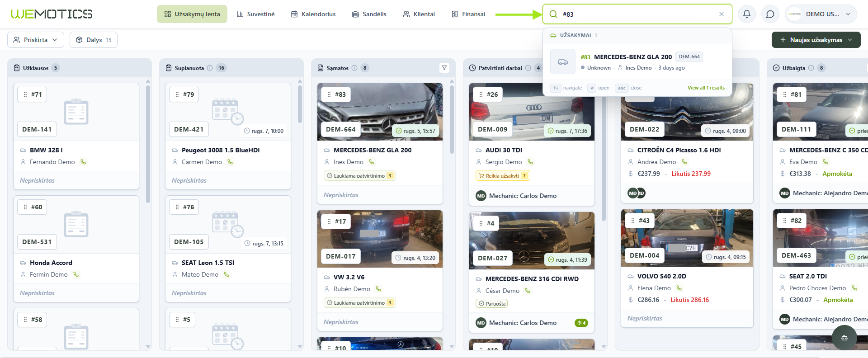The width and height of the screenshot is (868, 358).
Task: Open the notifications bell
Action: [x=747, y=14]
